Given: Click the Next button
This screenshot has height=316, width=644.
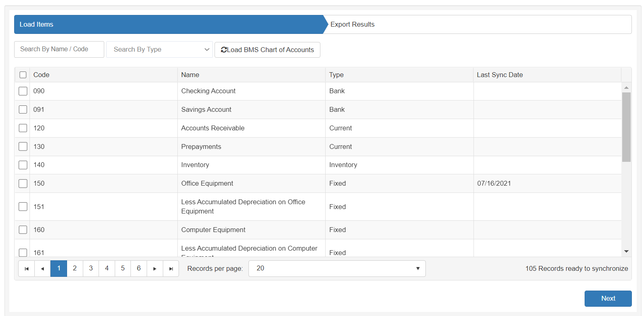Looking at the screenshot, I should click(x=608, y=299).
